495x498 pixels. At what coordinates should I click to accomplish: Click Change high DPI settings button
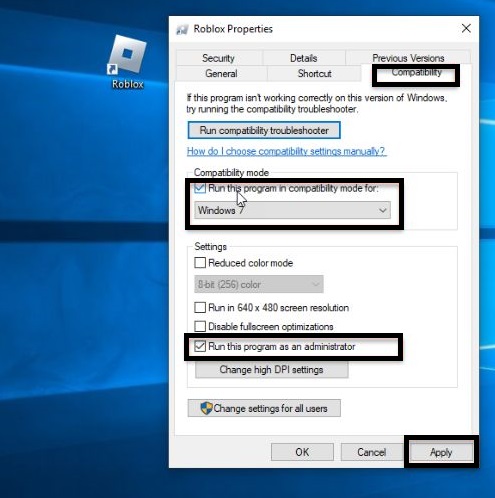272,370
